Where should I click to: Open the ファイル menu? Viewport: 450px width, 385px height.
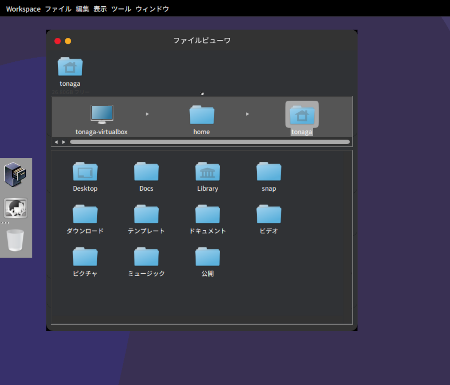[x=58, y=9]
